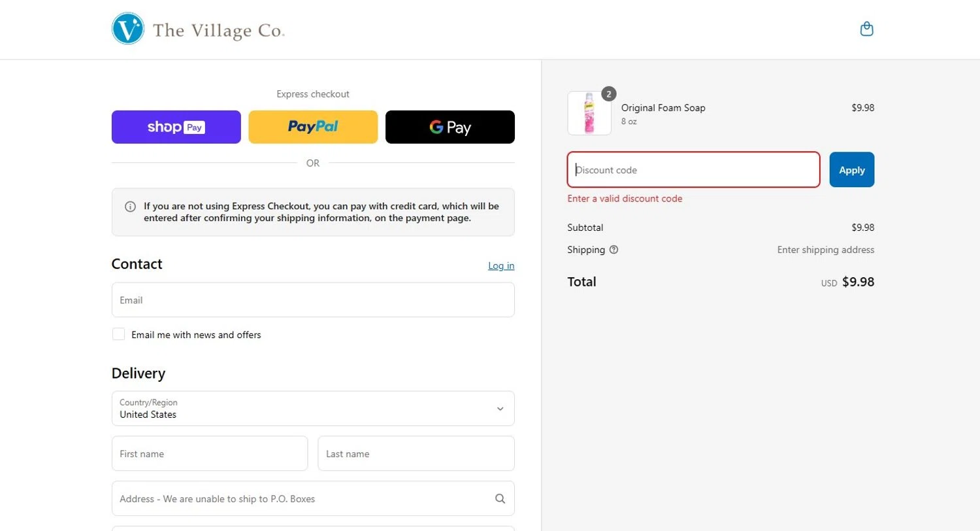Click the Subtotal label
This screenshot has height=531, width=980.
pyautogui.click(x=585, y=228)
